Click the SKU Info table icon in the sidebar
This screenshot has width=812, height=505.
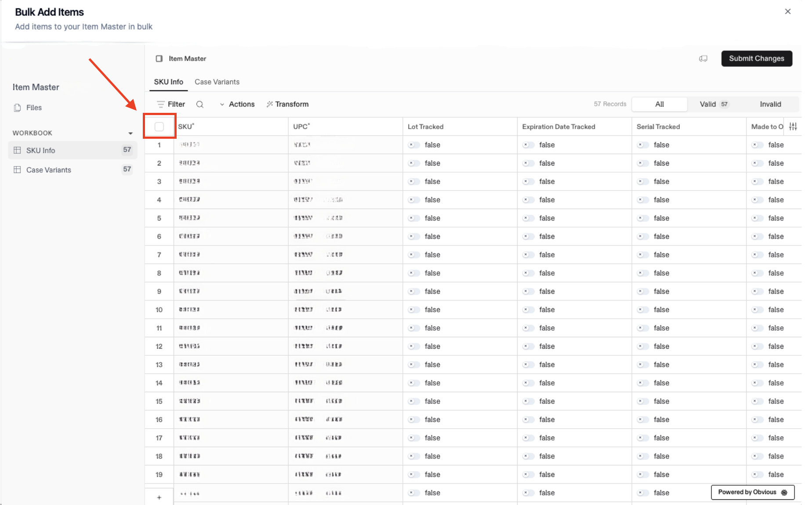(17, 150)
